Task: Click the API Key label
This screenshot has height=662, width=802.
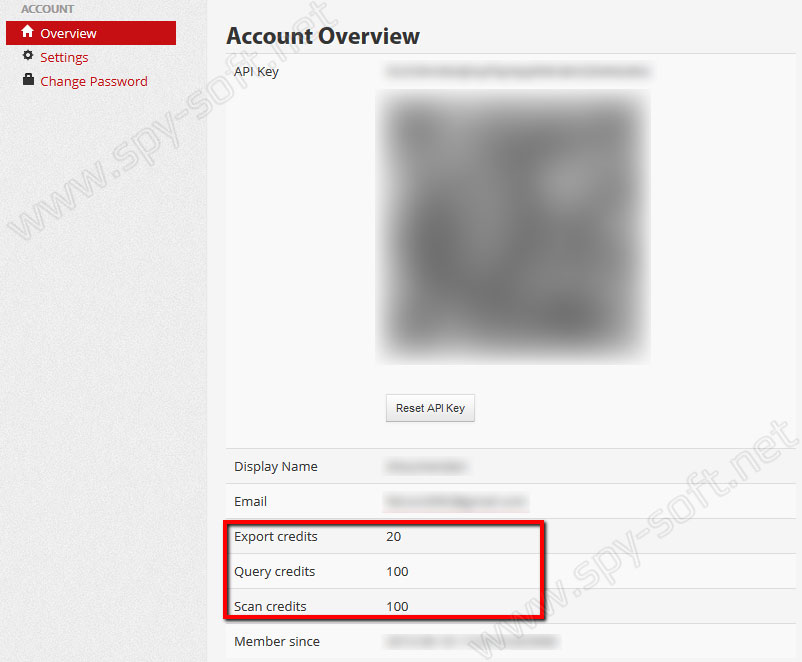Action: click(256, 72)
